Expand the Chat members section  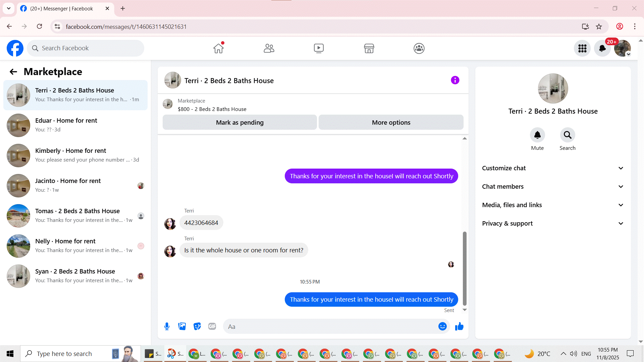(553, 187)
